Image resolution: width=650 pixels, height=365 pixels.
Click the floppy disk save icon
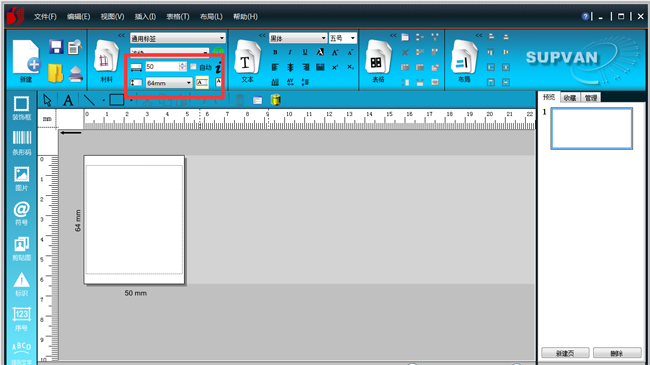(x=56, y=47)
